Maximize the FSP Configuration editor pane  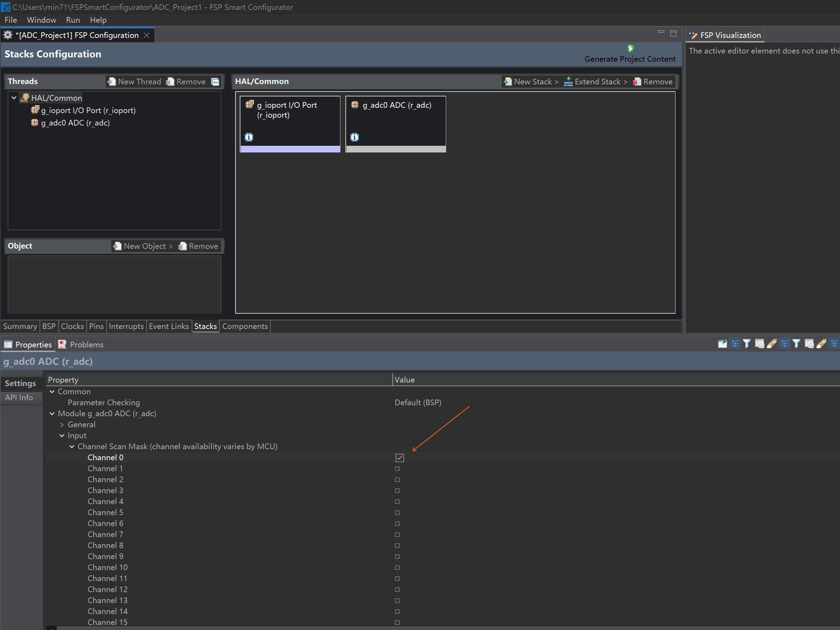click(x=673, y=33)
